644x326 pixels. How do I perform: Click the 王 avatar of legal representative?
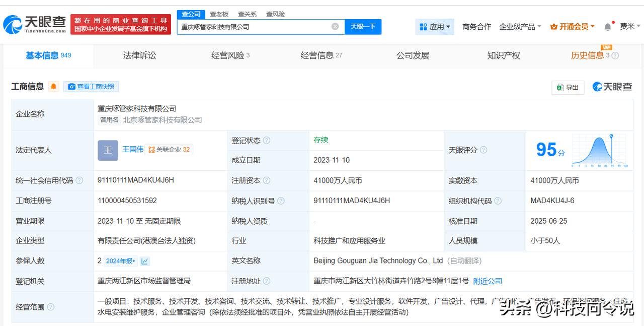[x=108, y=150]
